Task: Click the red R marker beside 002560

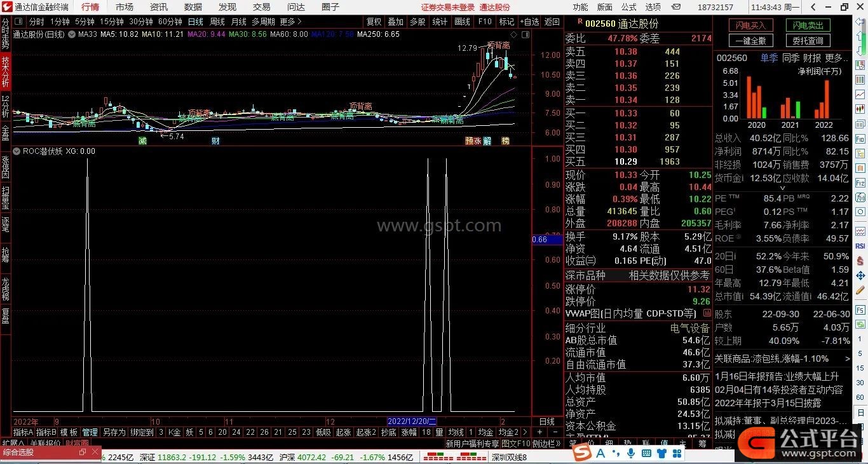Action: point(580,23)
